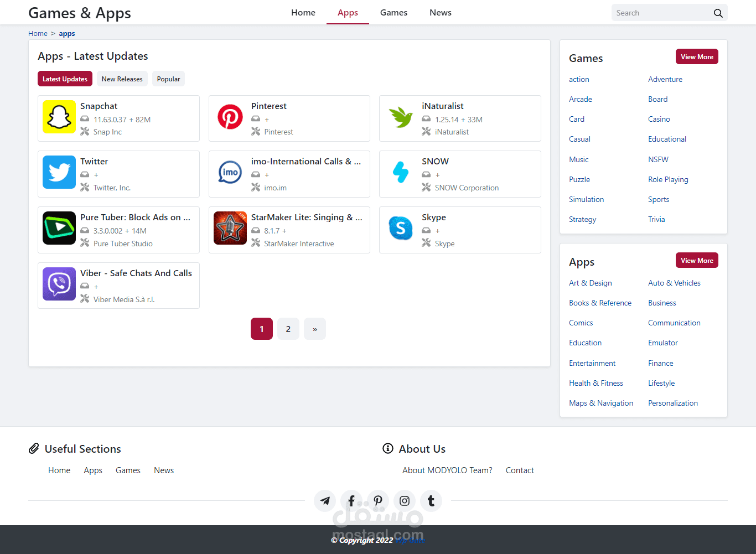Open the Facebook social icon in footer
Viewport: 756px width, 554px height.
pos(351,501)
